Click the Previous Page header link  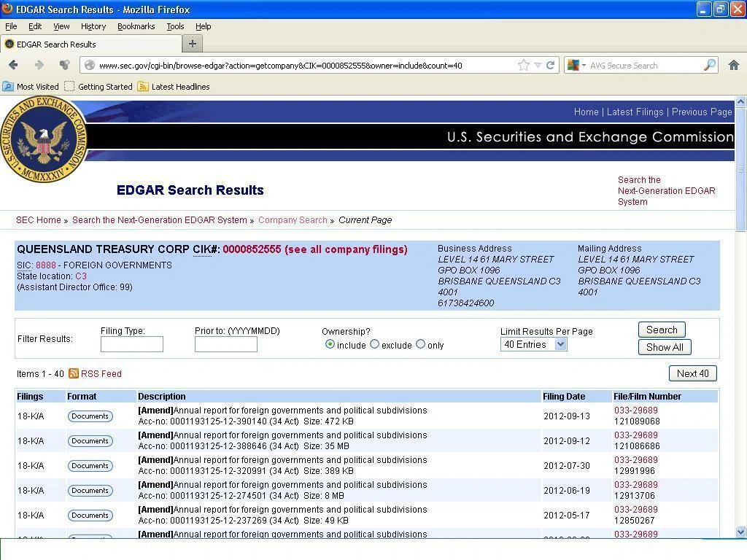[x=702, y=112]
